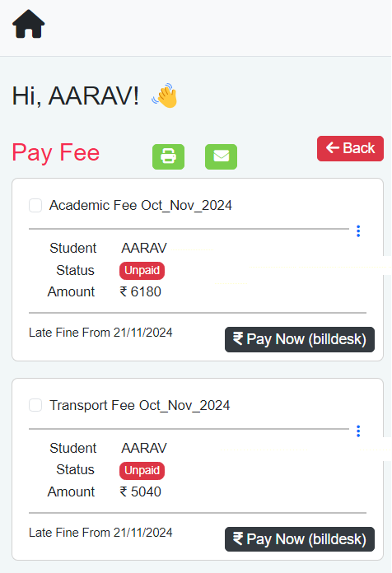The image size is (392, 573).
Task: Select the Academic Fee Oct_Nov_2024 label
Action: [141, 205]
